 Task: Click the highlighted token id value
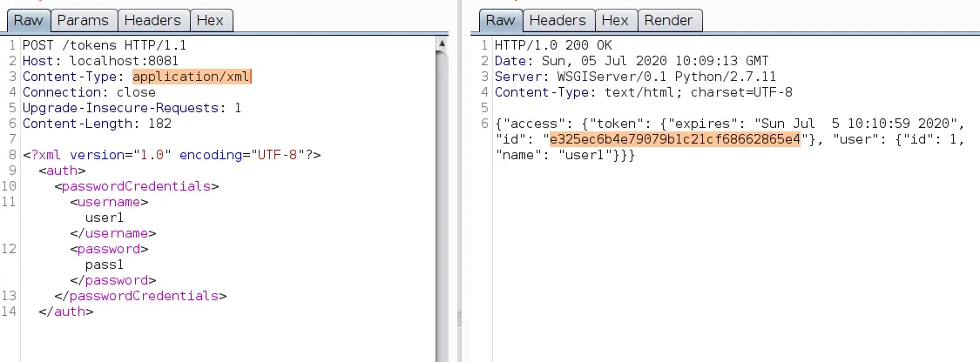point(675,139)
